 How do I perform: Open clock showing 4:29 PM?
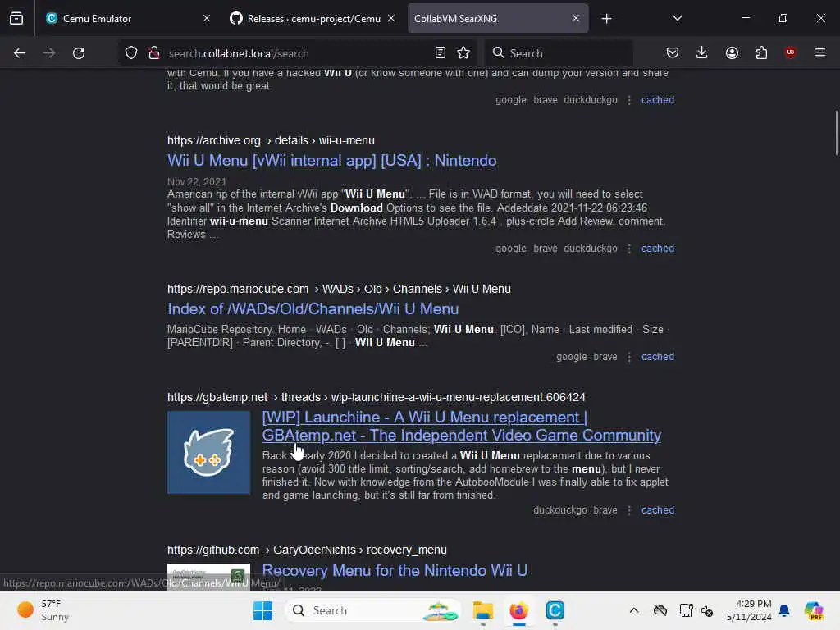(x=749, y=610)
